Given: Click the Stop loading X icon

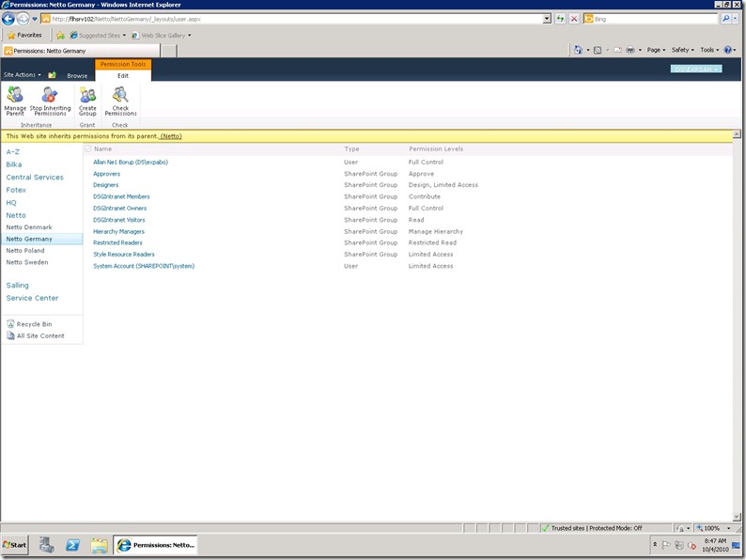Looking at the screenshot, I should point(574,19).
